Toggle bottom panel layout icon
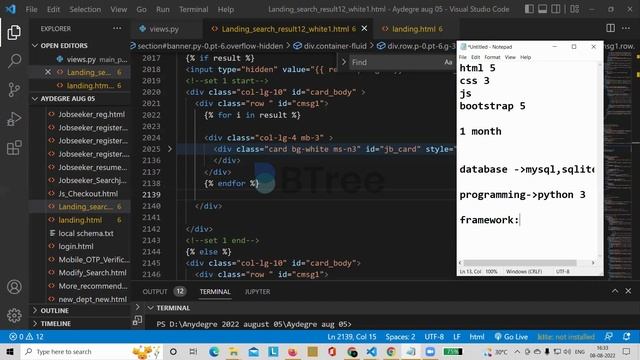The width and height of the screenshot is (640, 360). 542,9
